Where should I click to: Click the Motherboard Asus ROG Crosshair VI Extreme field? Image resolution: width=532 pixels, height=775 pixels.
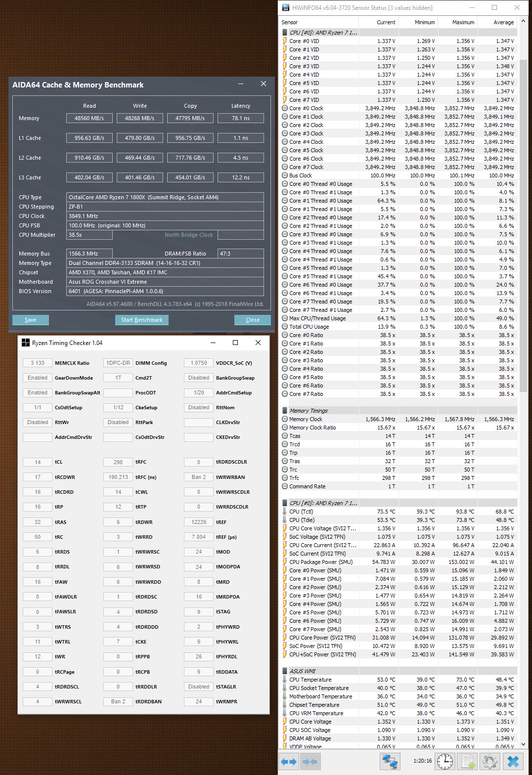pyautogui.click(x=165, y=282)
